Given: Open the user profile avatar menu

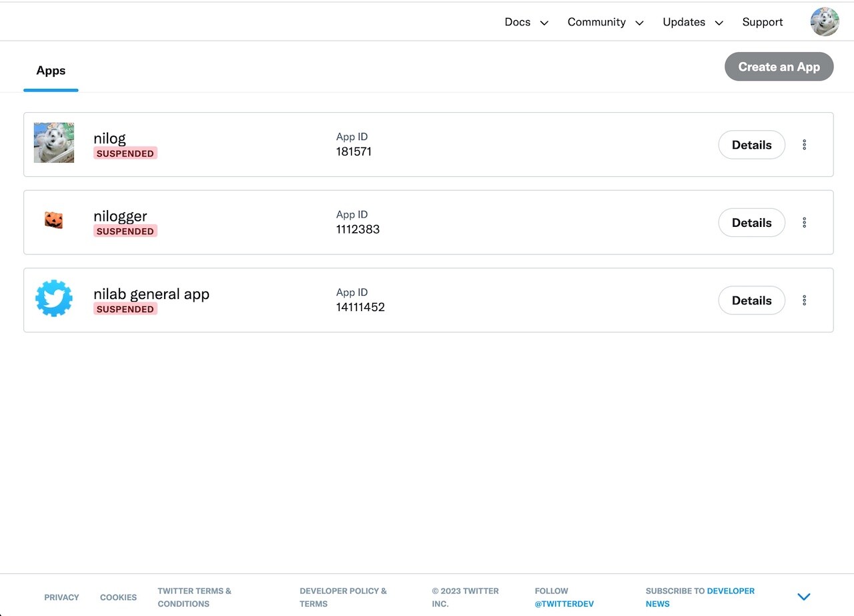Looking at the screenshot, I should 825,22.
